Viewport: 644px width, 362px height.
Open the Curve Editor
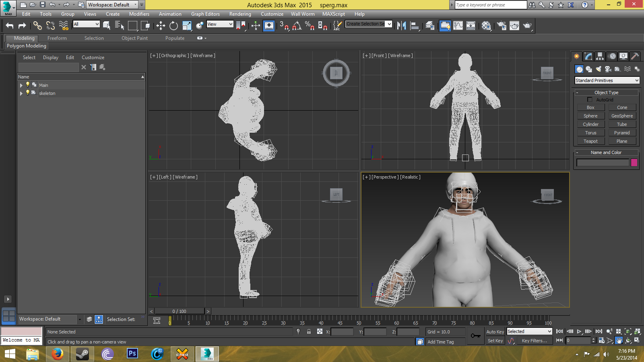458,26
